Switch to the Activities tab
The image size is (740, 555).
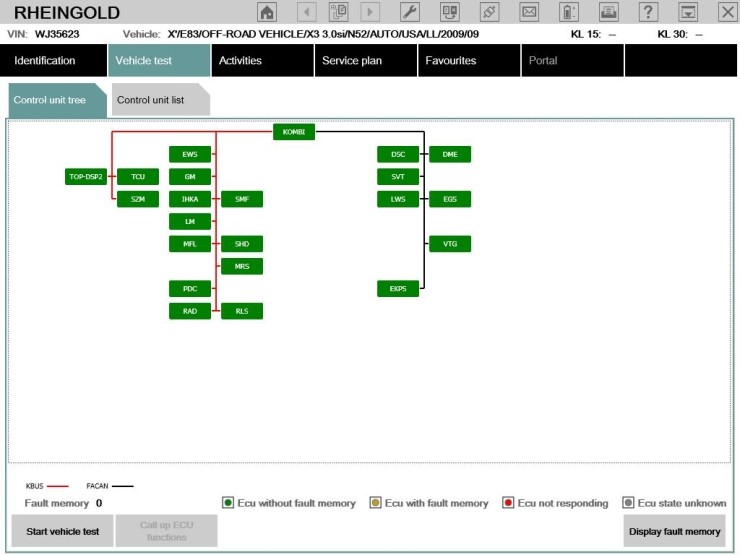point(262,60)
